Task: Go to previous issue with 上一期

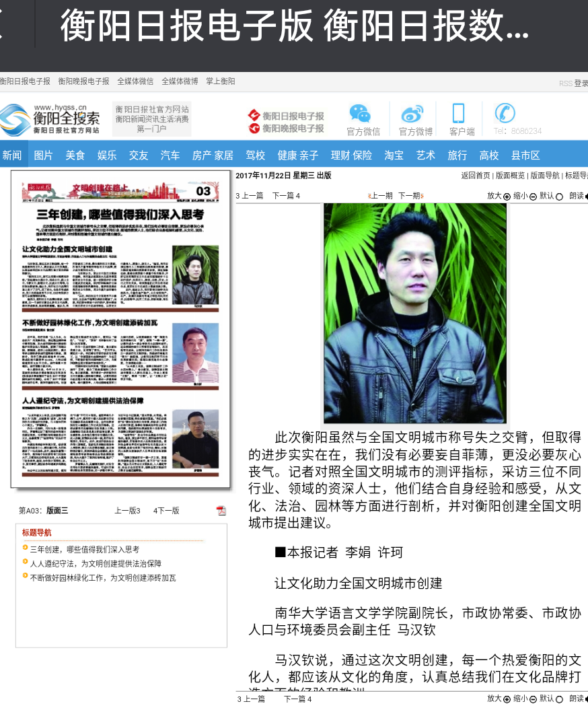Action: click(x=381, y=196)
